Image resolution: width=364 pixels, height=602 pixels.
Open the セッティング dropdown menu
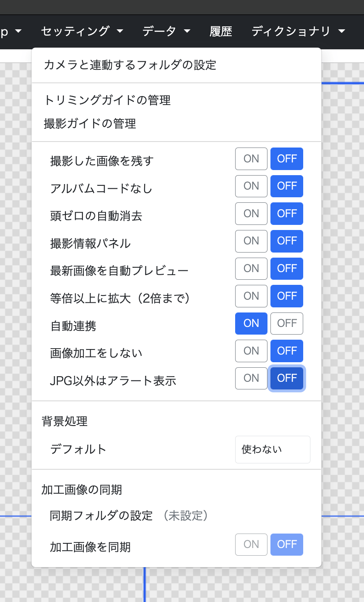click(82, 31)
